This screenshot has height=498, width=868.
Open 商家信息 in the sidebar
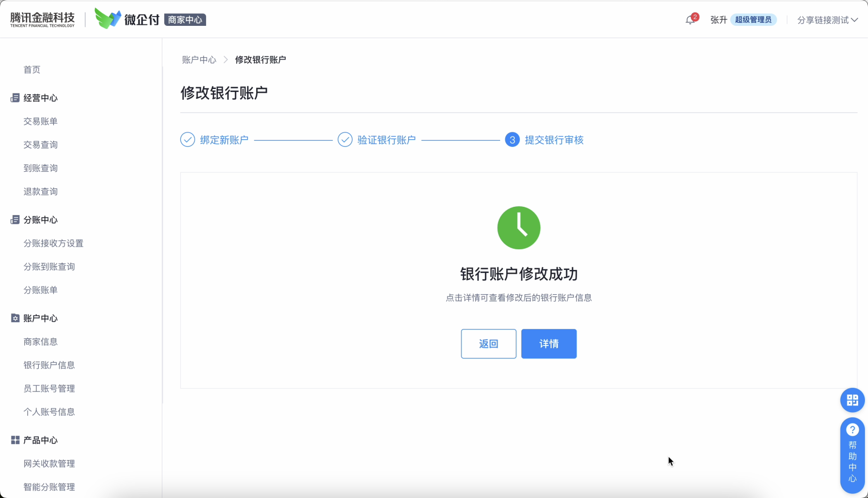tap(40, 341)
